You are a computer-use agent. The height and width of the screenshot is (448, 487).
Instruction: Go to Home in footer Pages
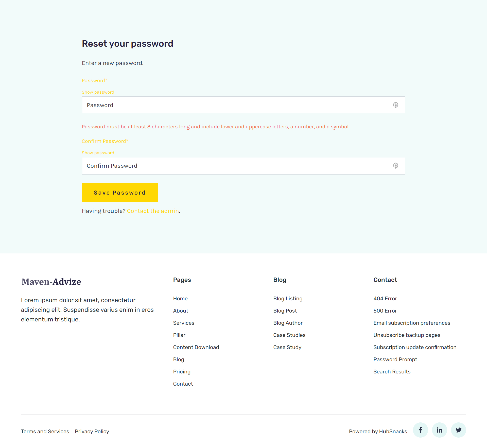(x=180, y=299)
